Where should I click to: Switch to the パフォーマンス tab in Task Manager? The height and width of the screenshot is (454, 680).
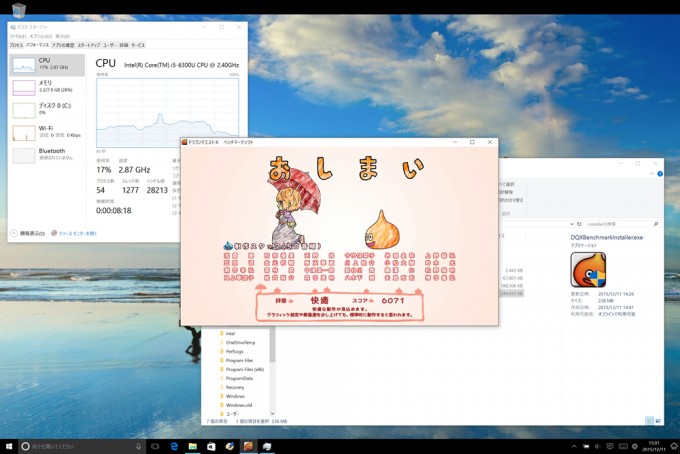(x=37, y=45)
